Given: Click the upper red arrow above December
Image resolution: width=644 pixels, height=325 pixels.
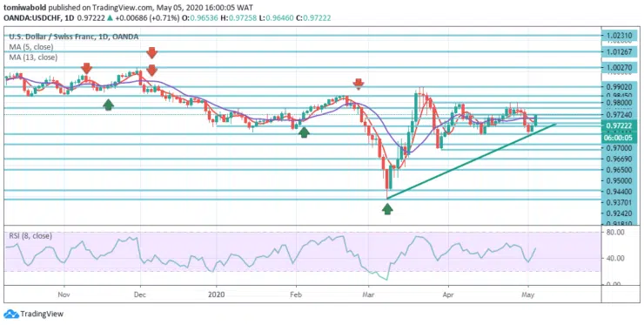Looking at the screenshot, I should [x=152, y=52].
